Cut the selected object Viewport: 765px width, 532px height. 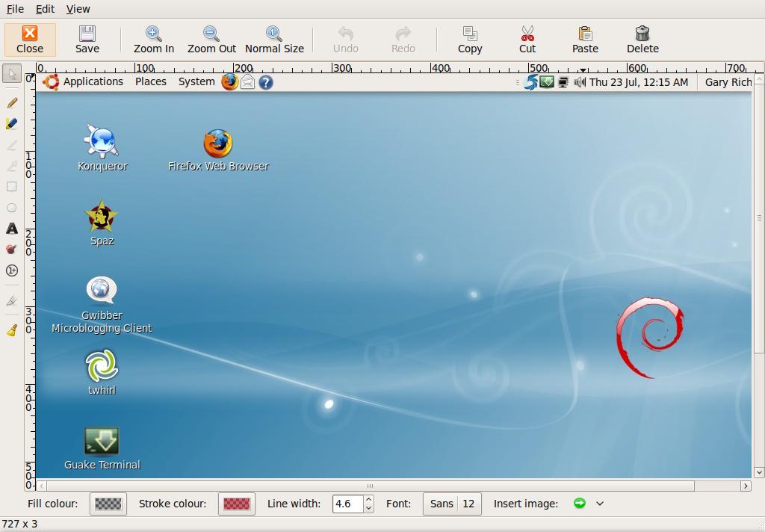(527, 40)
